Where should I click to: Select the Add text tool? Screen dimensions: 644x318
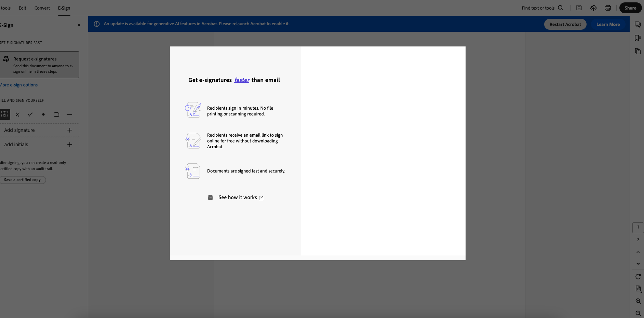(5, 114)
